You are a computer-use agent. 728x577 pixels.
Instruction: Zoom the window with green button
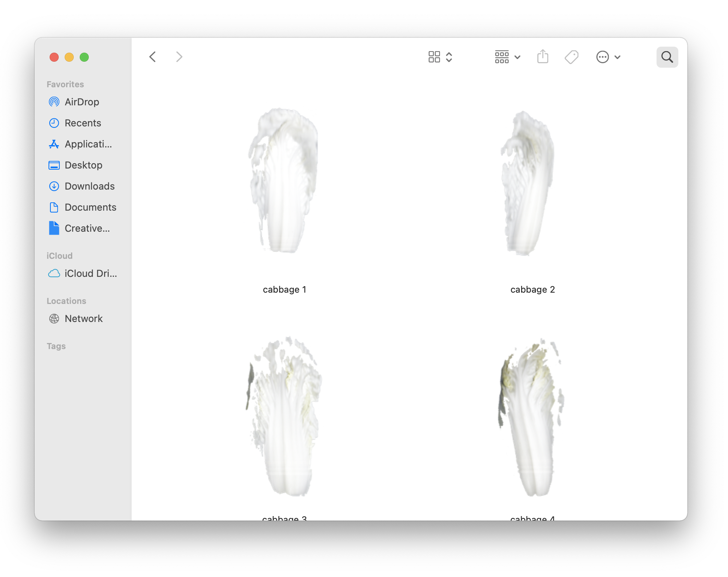coord(84,57)
